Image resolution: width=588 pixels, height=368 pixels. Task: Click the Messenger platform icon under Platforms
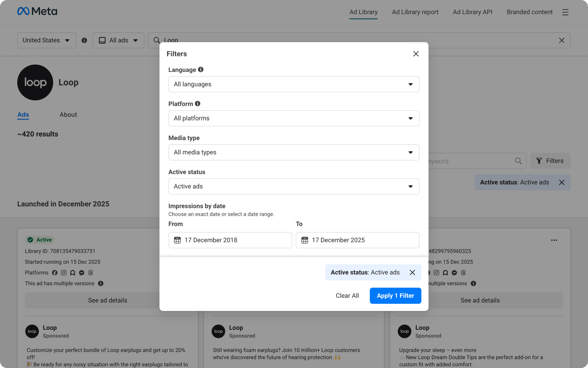(x=81, y=273)
